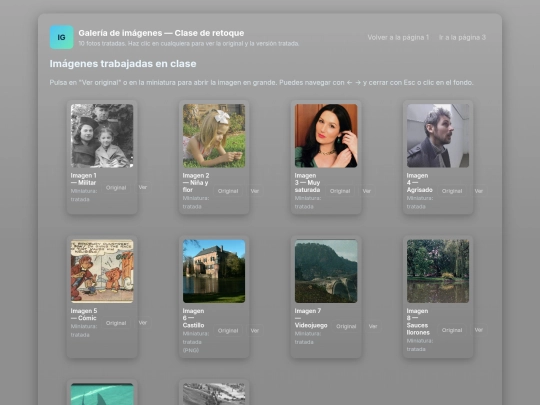540x405 pixels.
Task: Click Ver button for Imagen 7 Videojuego
Action: [373, 326]
